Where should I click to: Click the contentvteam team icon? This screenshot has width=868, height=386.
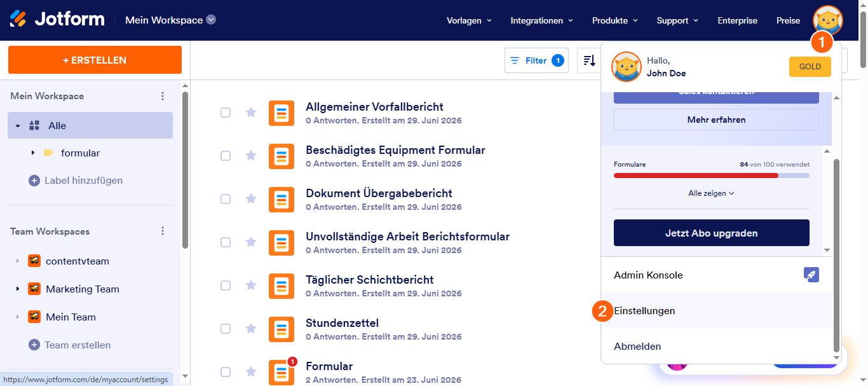point(34,261)
